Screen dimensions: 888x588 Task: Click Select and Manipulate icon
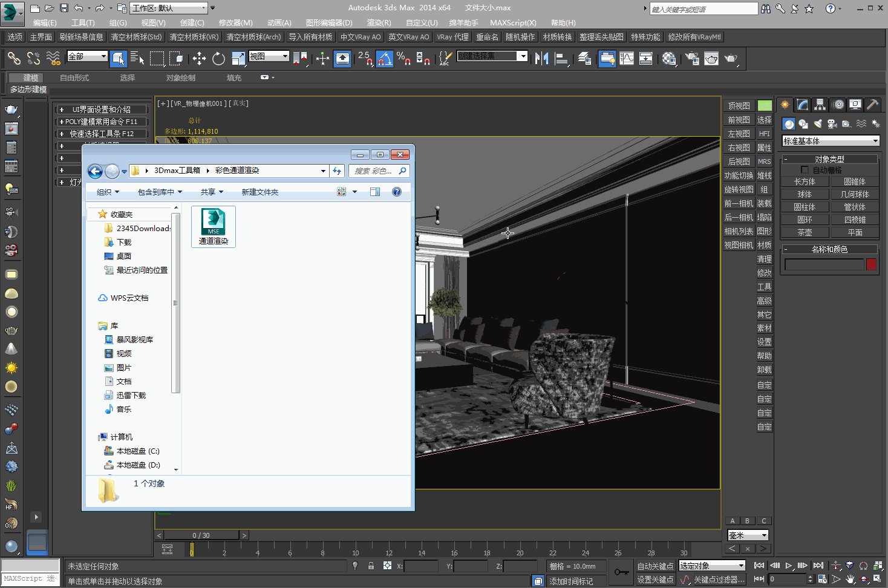tap(322, 58)
